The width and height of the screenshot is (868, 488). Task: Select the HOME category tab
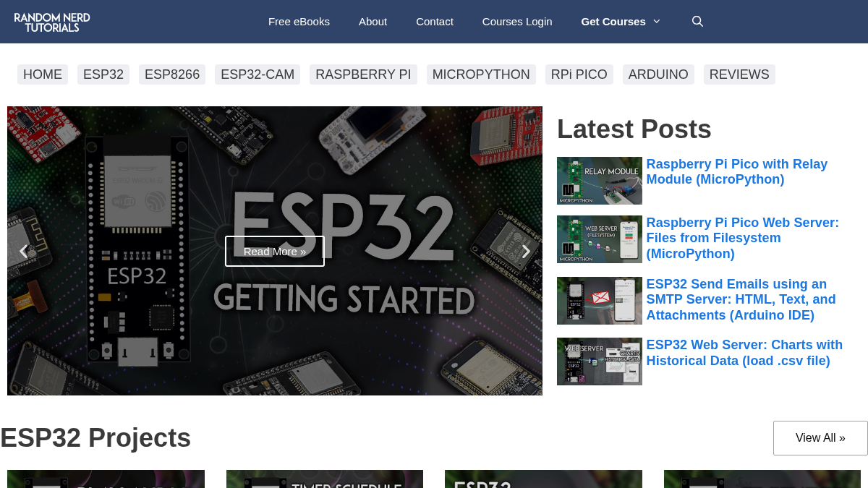click(43, 74)
